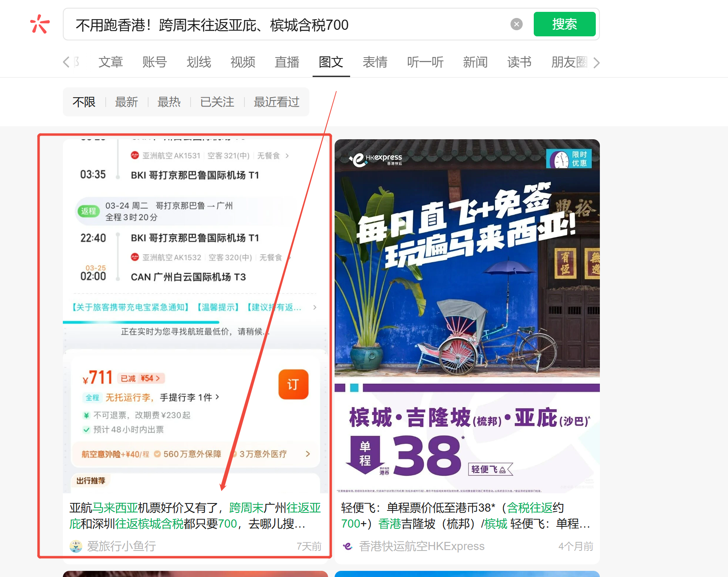This screenshot has height=577, width=728.
Task: Click the '7天前' timestamp
Action: click(309, 546)
